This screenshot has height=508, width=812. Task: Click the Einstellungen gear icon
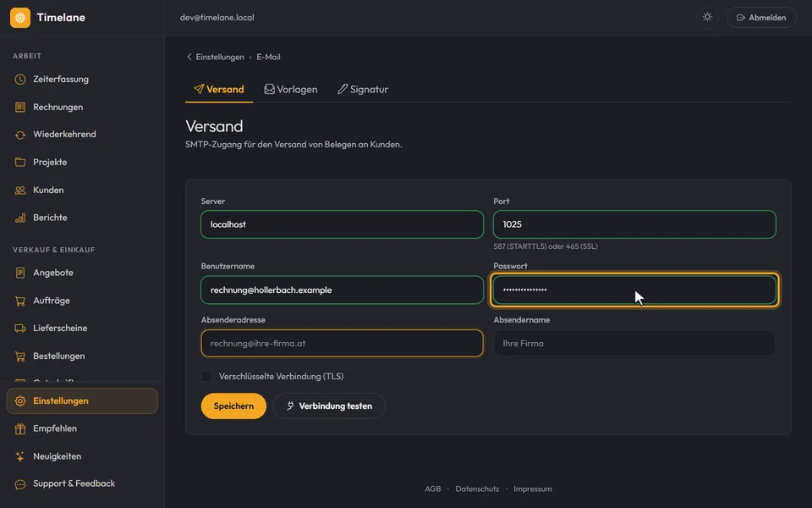click(20, 401)
